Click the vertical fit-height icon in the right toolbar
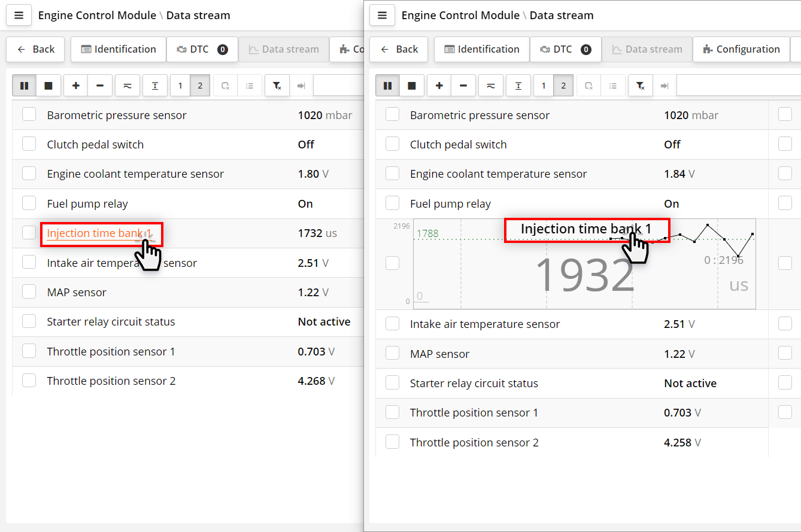This screenshot has height=532, width=801. [518, 86]
